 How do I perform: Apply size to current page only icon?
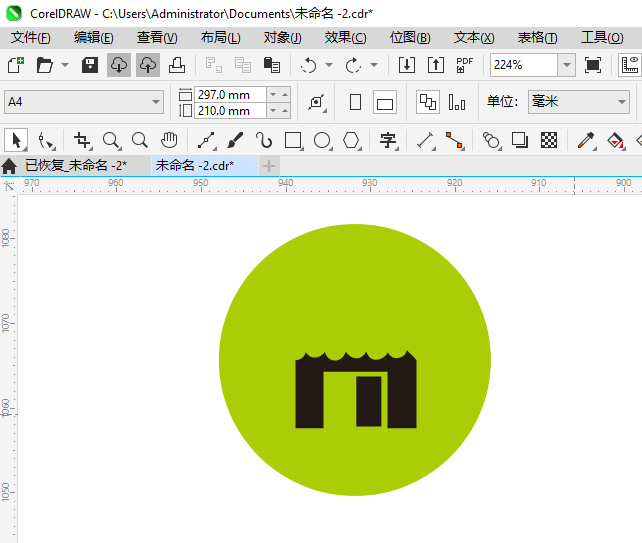(457, 102)
